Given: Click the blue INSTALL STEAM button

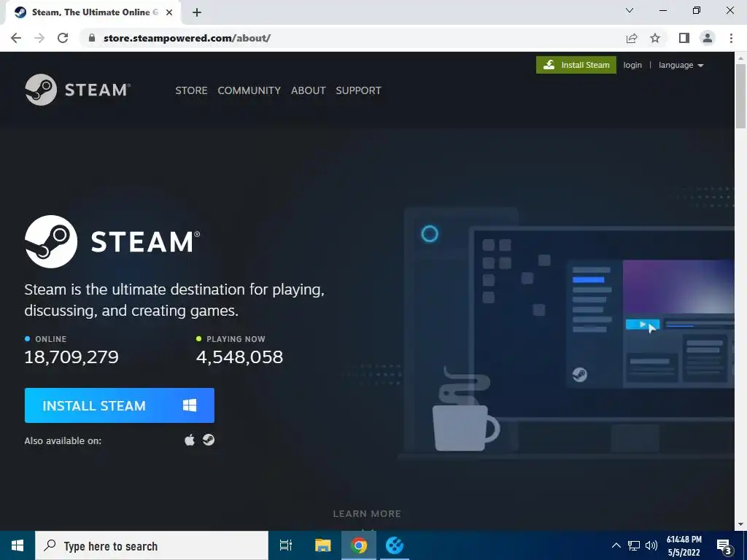Looking at the screenshot, I should pyautogui.click(x=120, y=405).
